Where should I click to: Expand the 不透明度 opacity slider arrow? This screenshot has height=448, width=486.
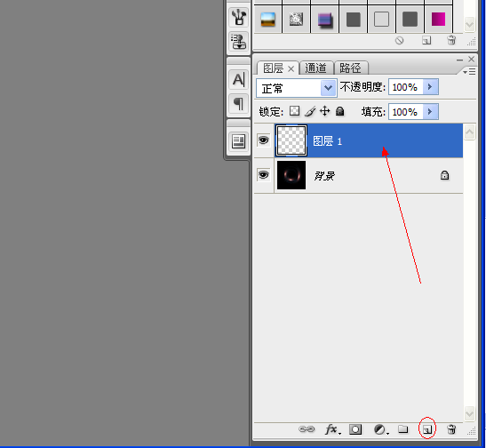[430, 87]
